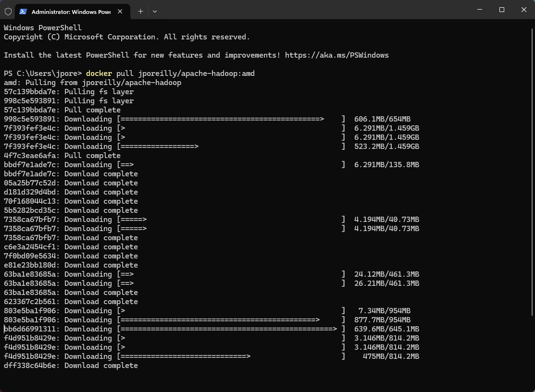Click the '24.12MB/461.3MB' value
Viewport: 535px width, 392px height.
pos(386,274)
